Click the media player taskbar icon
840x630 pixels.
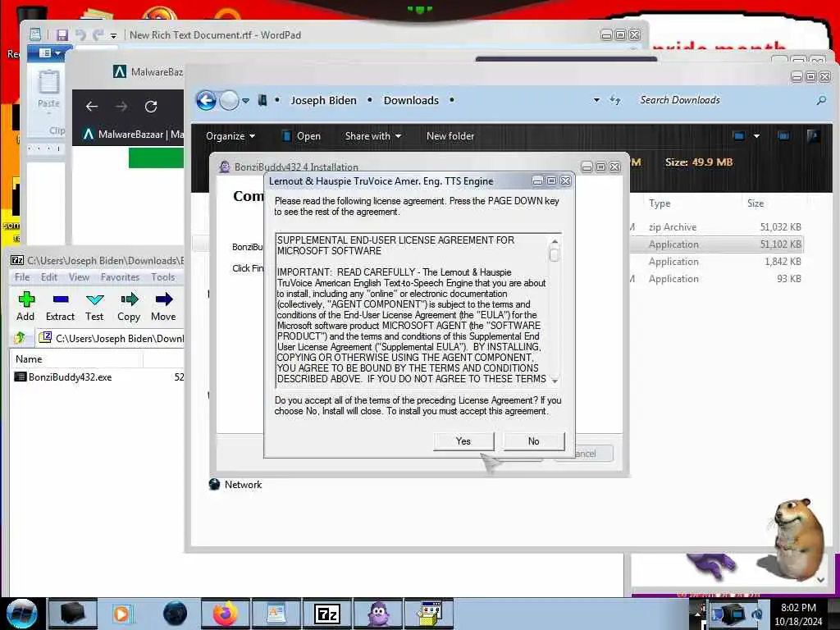[121, 614]
